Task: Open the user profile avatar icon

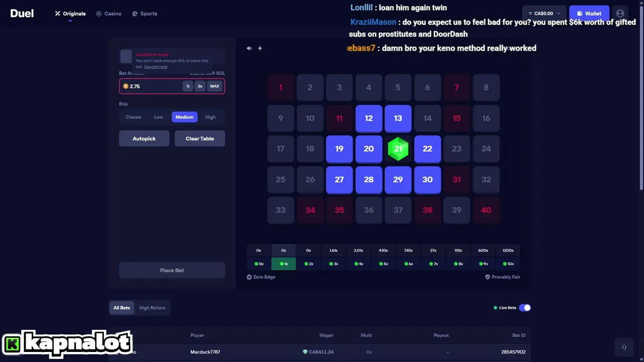Action: 620,14
